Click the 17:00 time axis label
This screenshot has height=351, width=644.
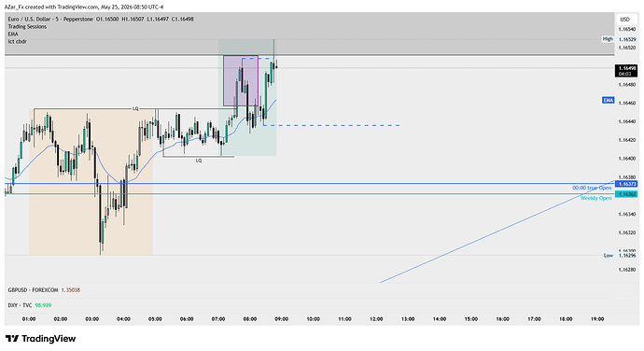pyautogui.click(x=534, y=319)
